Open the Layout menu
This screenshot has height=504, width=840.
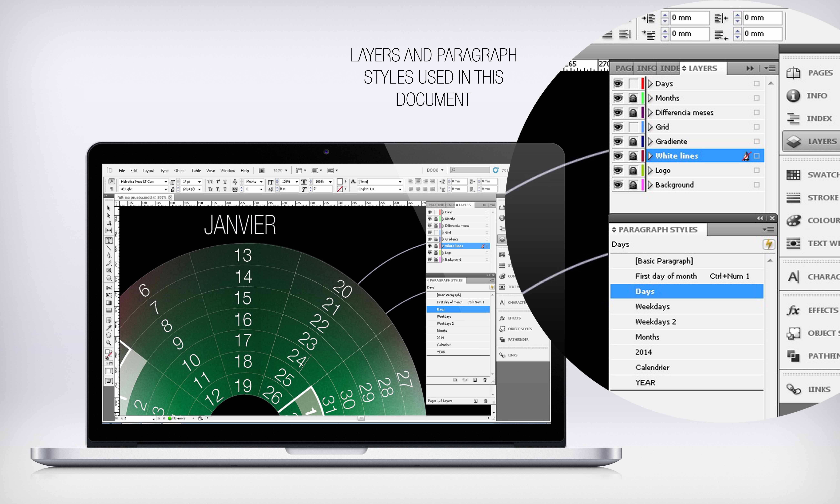point(148,170)
